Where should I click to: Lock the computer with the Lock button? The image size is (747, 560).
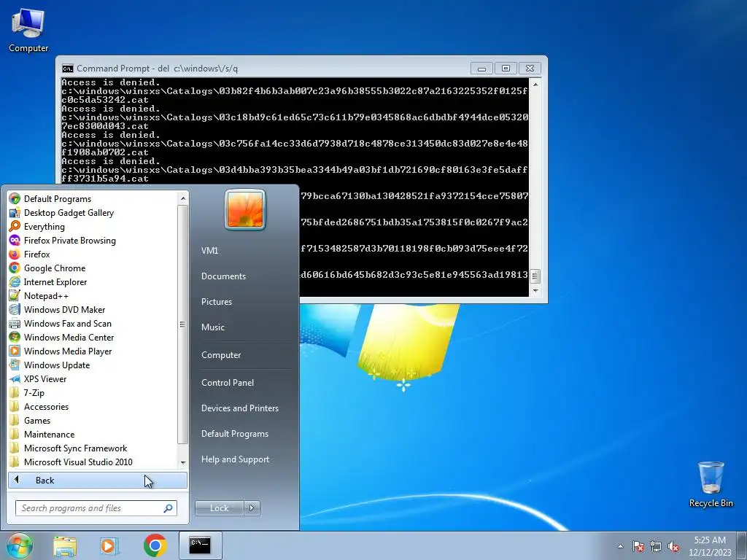219,508
